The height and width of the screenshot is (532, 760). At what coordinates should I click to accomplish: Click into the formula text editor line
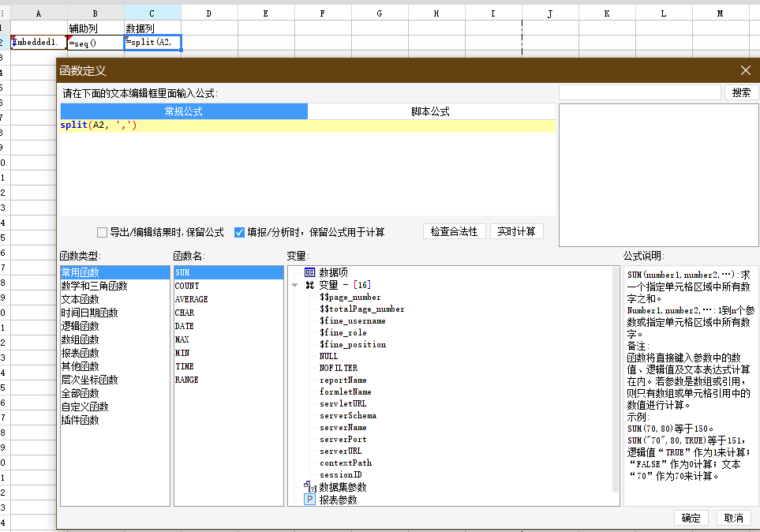point(308,126)
